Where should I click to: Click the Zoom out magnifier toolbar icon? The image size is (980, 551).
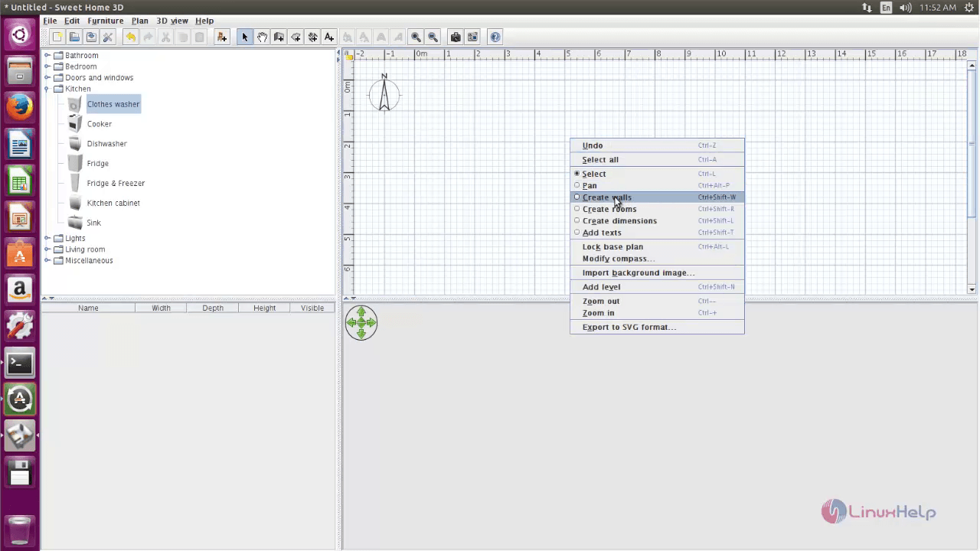click(433, 37)
